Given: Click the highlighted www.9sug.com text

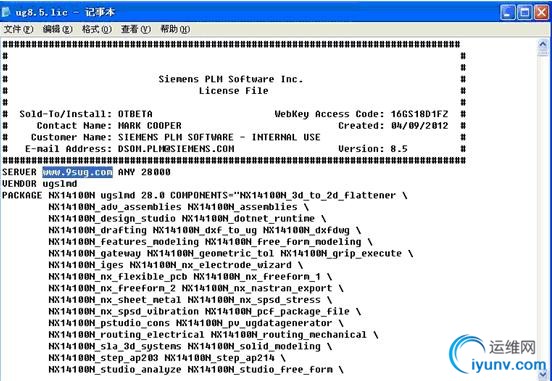Looking at the screenshot, I should click(77, 172).
